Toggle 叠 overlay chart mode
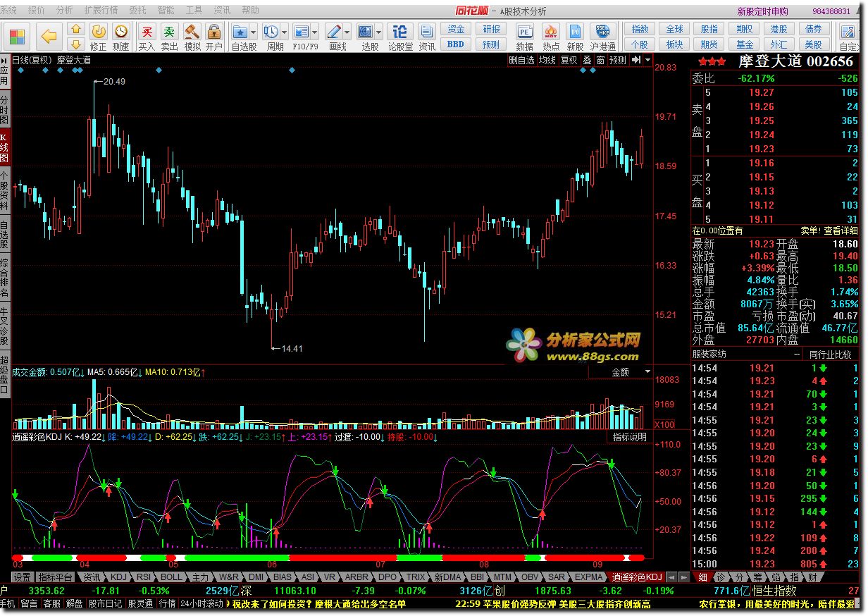The image size is (868, 616). click(x=587, y=60)
